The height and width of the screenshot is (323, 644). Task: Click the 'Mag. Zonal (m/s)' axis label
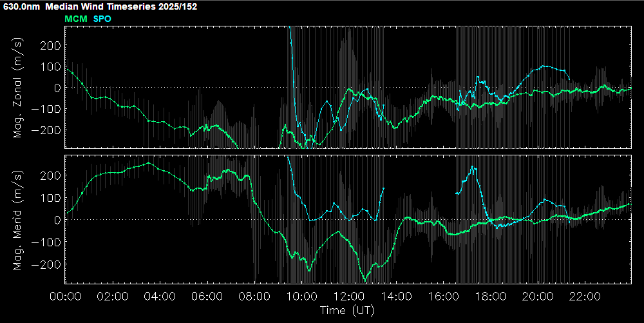(17, 87)
